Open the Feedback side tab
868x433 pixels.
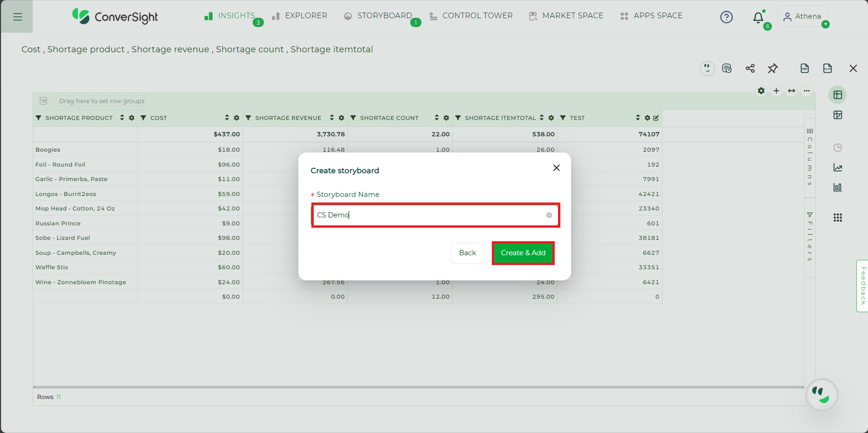(x=862, y=286)
